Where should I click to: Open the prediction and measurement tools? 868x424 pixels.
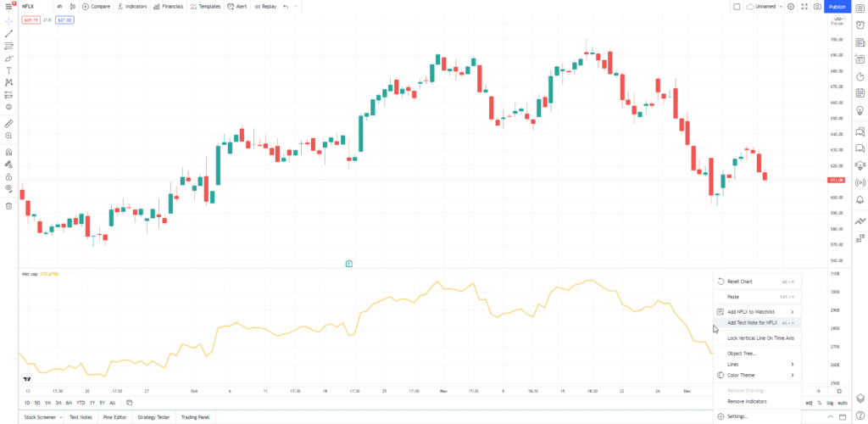click(x=8, y=95)
